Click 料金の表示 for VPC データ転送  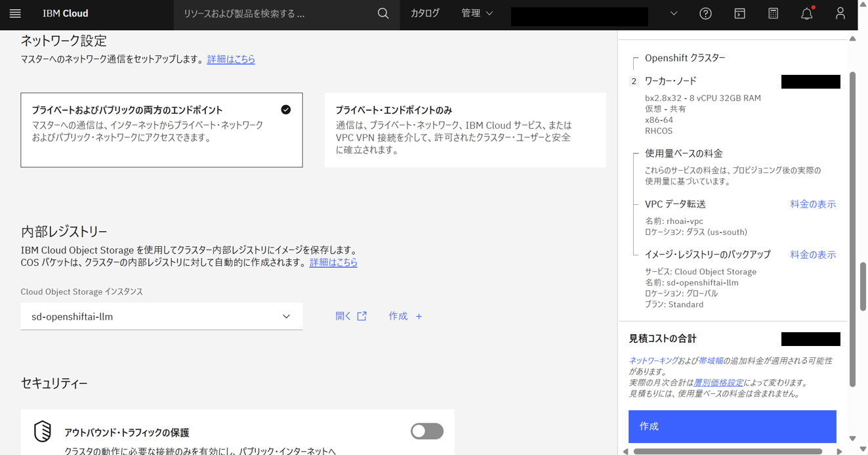click(813, 204)
